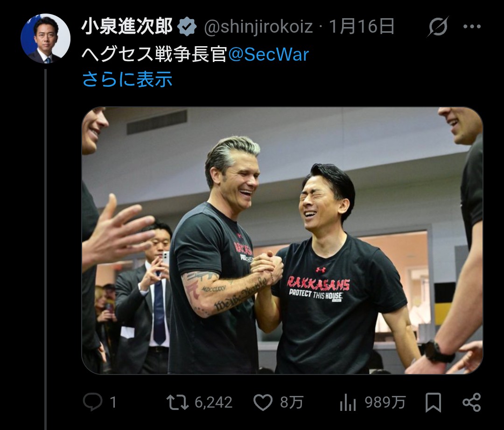
Task: Open the @SecWar mention link
Action: click(x=268, y=54)
